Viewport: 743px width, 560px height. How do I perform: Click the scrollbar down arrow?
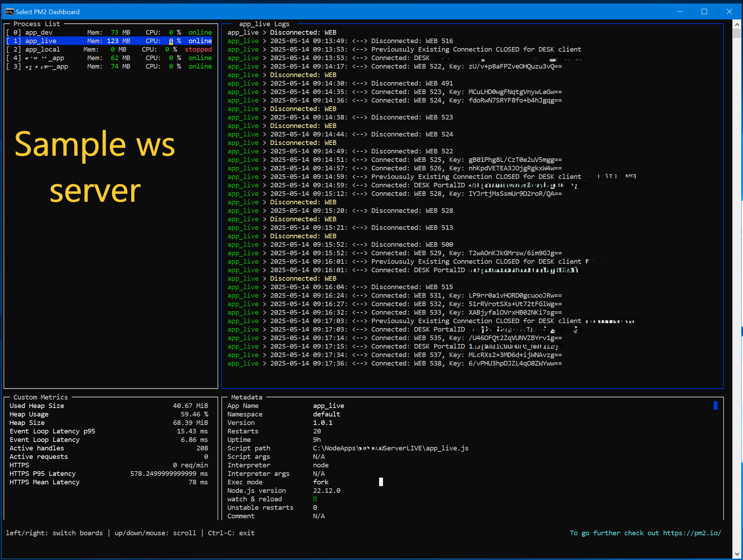click(x=737, y=554)
